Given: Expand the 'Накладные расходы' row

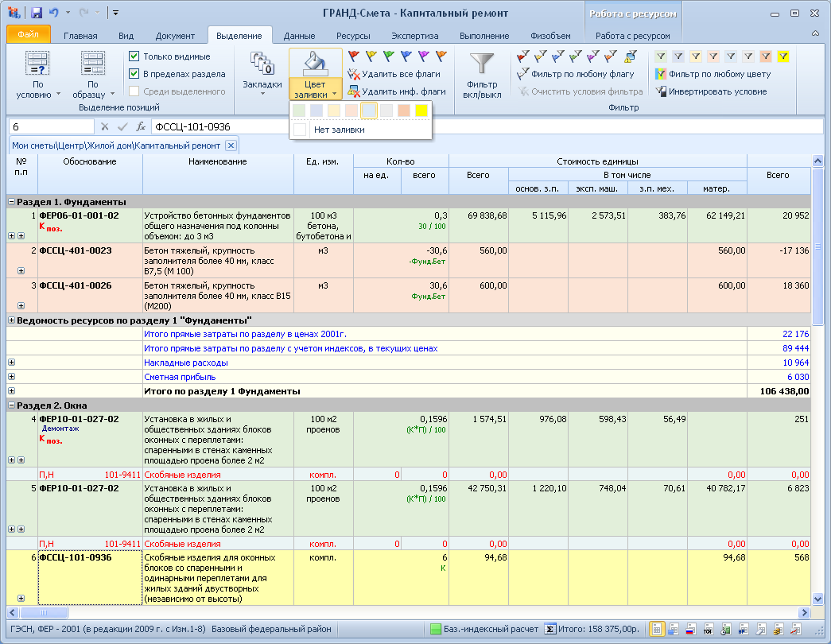Looking at the screenshot, I should (x=11, y=363).
